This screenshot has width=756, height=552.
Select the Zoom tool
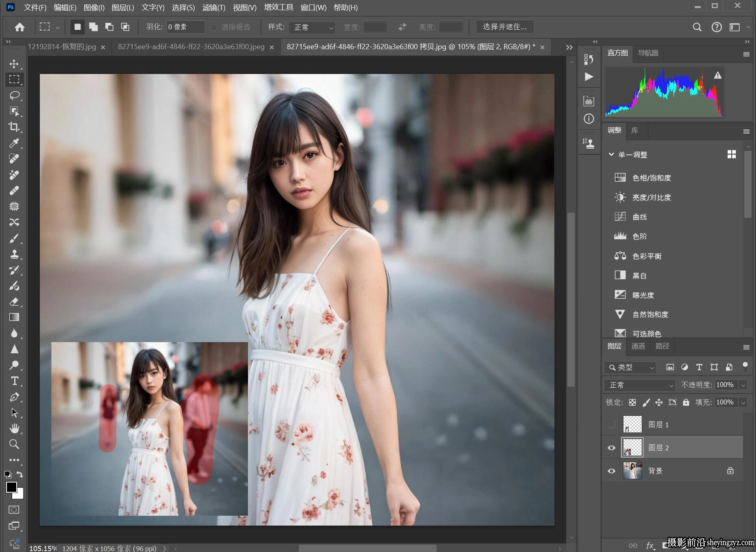point(14,444)
